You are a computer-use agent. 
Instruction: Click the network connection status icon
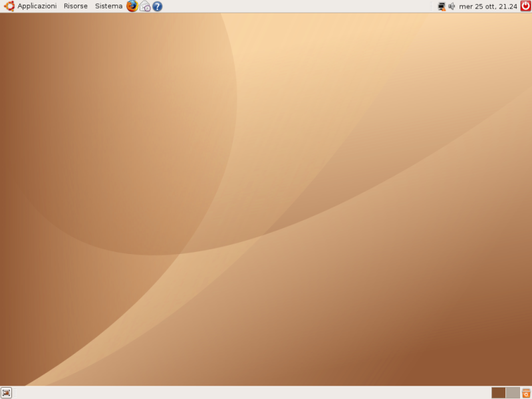(442, 6)
